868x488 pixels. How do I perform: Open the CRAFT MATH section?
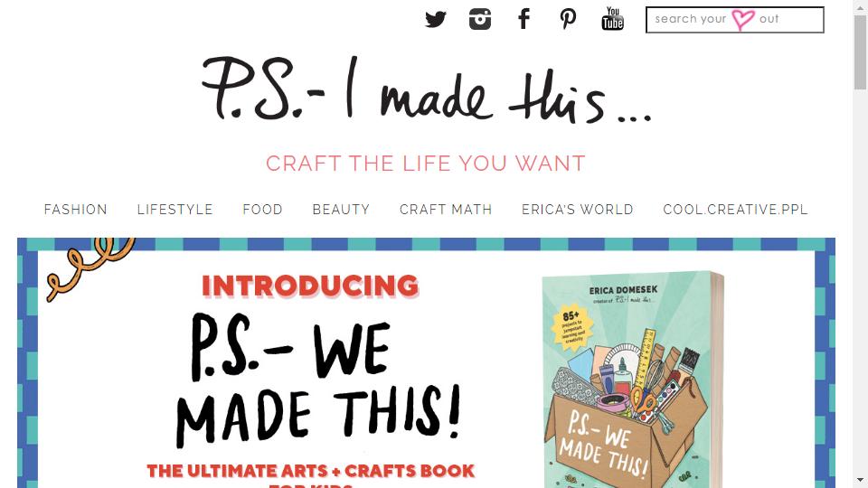click(446, 210)
